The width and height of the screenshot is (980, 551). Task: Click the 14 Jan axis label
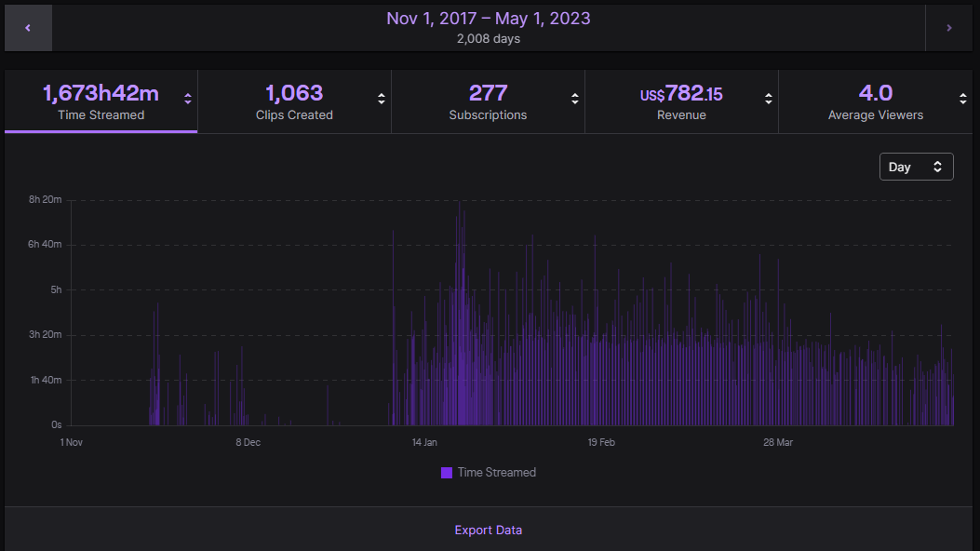point(424,442)
